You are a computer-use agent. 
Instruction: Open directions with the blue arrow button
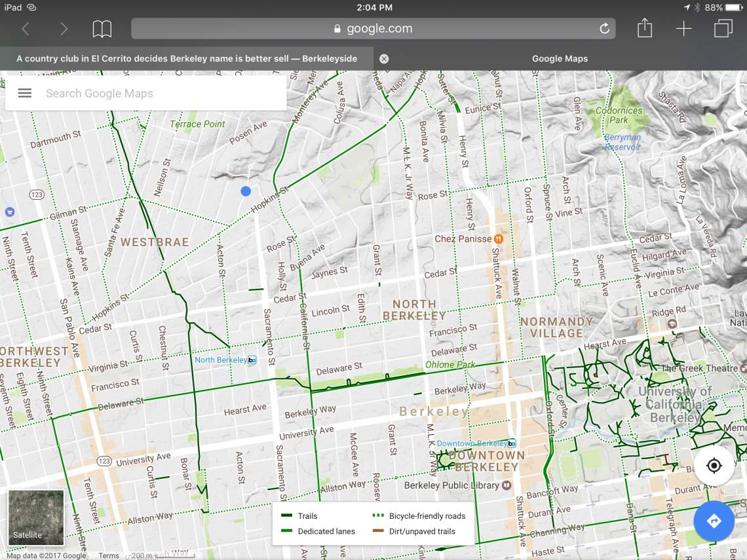coord(714,521)
